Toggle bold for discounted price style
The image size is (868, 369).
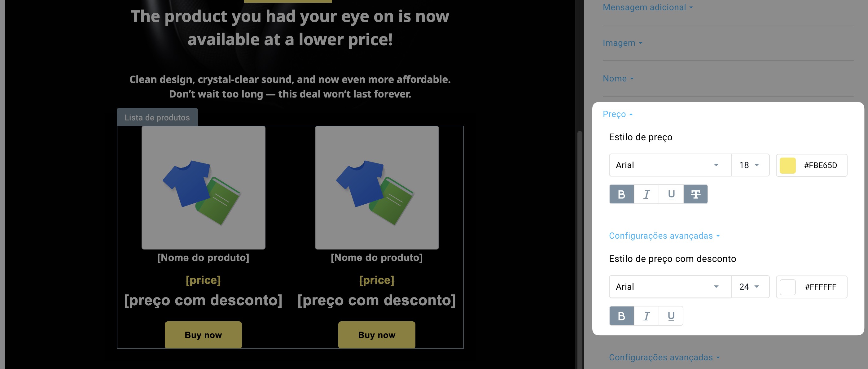(x=622, y=316)
